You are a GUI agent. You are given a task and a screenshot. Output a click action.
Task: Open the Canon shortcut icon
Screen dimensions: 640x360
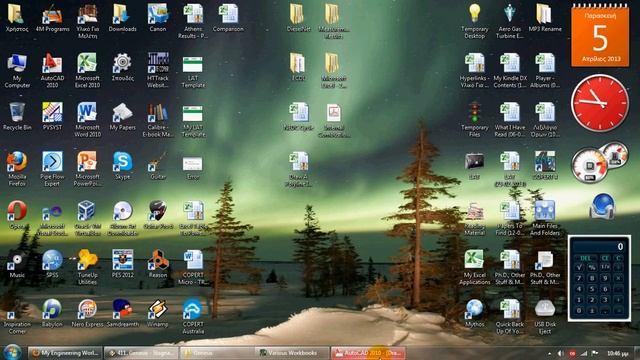(x=158, y=18)
